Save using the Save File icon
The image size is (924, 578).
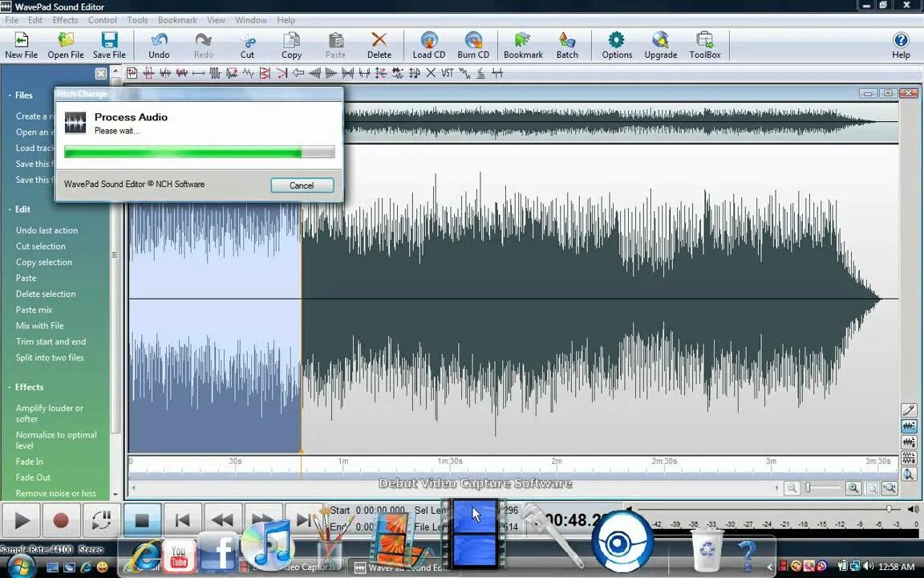(x=109, y=46)
